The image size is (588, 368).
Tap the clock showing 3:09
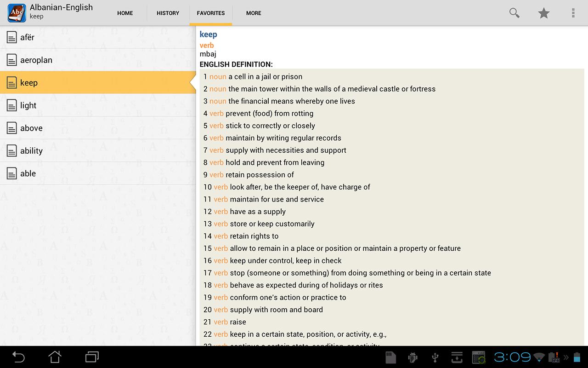point(512,357)
